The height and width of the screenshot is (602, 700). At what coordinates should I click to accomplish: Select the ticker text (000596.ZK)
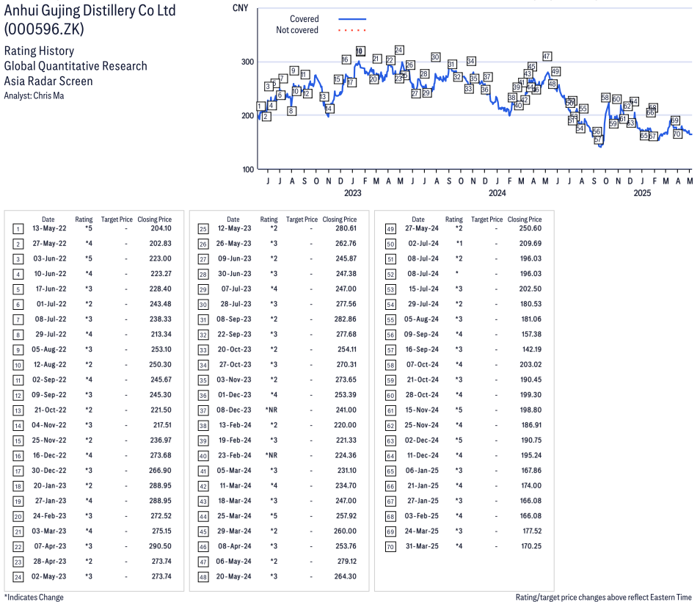point(44,29)
